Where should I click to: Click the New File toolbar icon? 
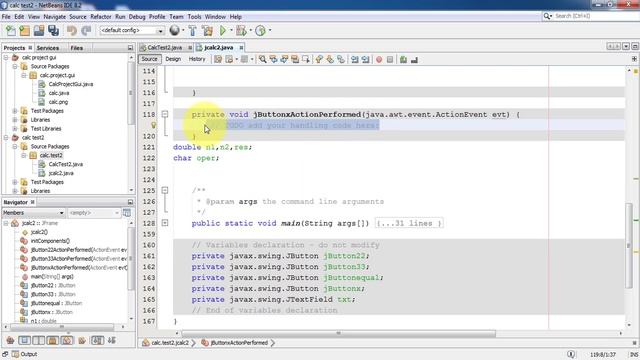click(11, 31)
